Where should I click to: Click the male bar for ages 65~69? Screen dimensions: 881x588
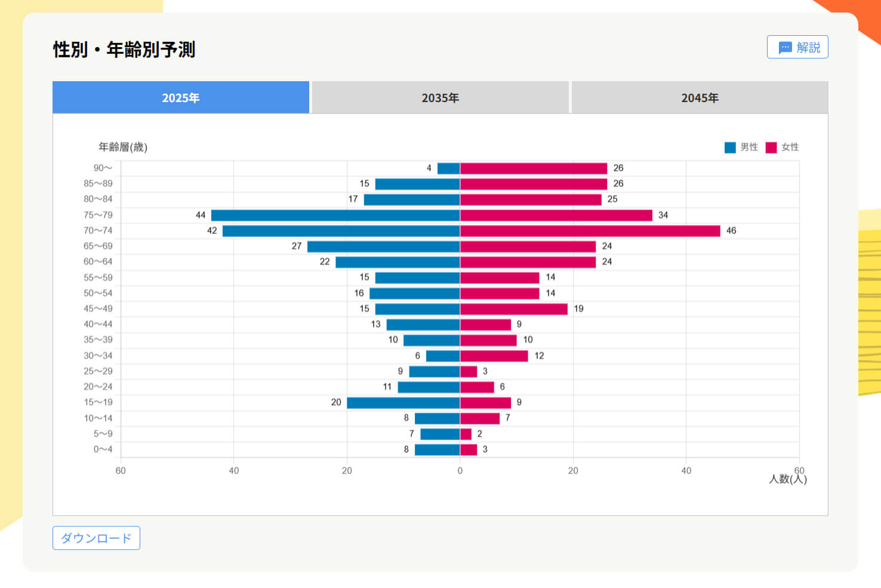coord(383,247)
